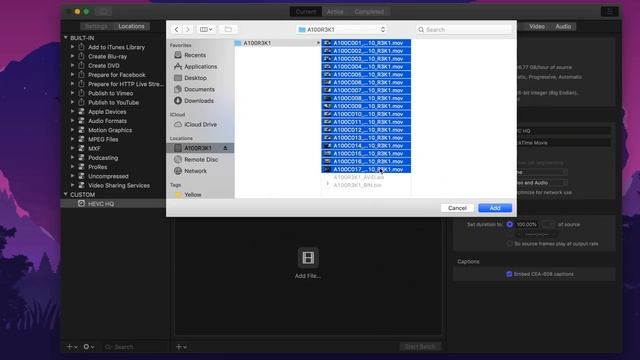The image size is (640, 360).
Task: Select file A100C017_..10_R3K1.mov
Action: [x=366, y=169]
